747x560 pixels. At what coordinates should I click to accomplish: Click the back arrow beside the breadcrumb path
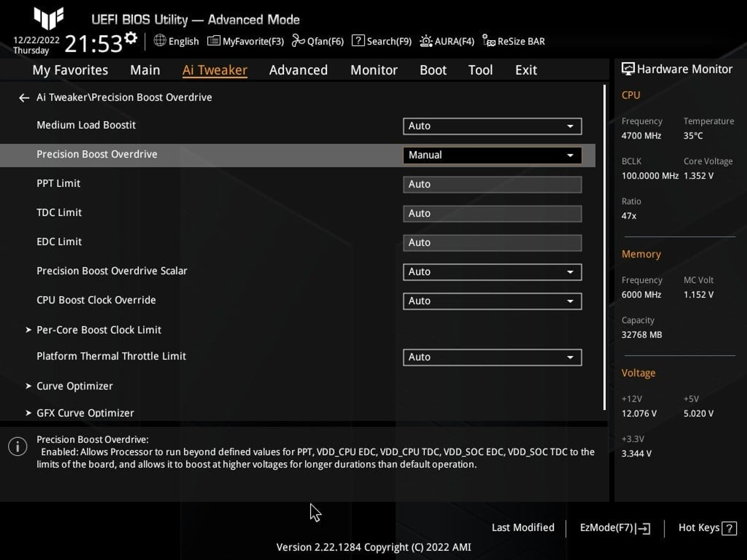pos(24,98)
